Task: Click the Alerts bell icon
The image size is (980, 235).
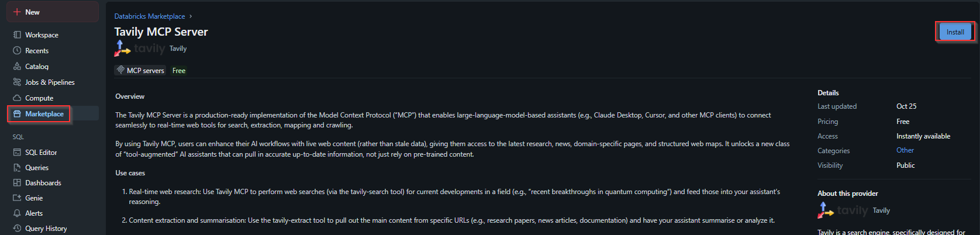Action: pos(17,213)
